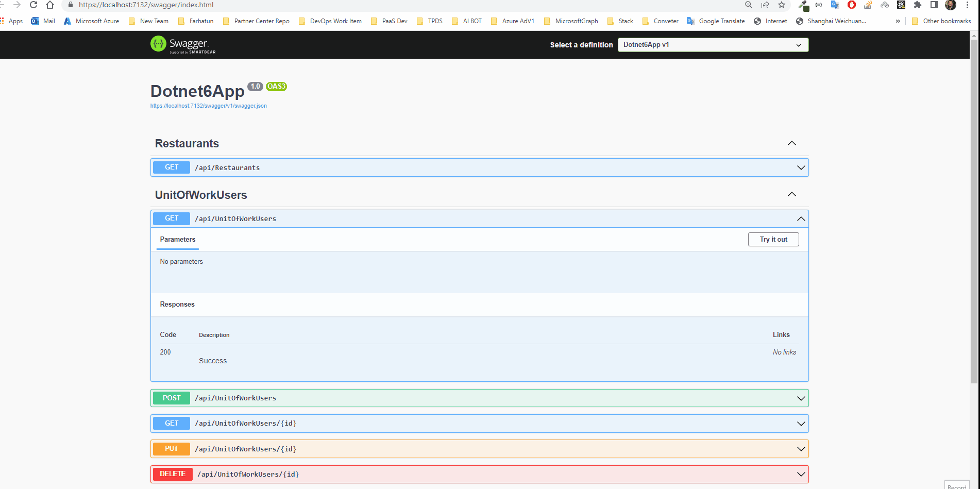Expand the GET /api/UnitOfWorkUsers/{id} operation
This screenshot has width=980, height=489.
[479, 424]
